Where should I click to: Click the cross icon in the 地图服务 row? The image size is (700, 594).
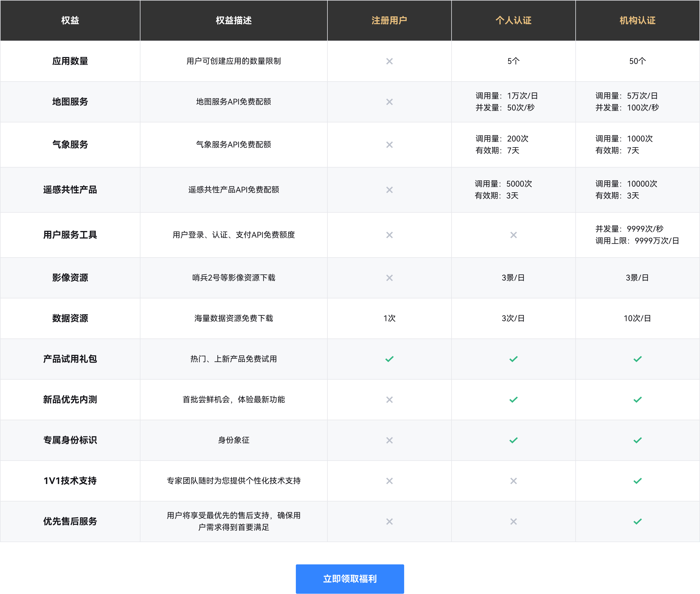point(389,102)
